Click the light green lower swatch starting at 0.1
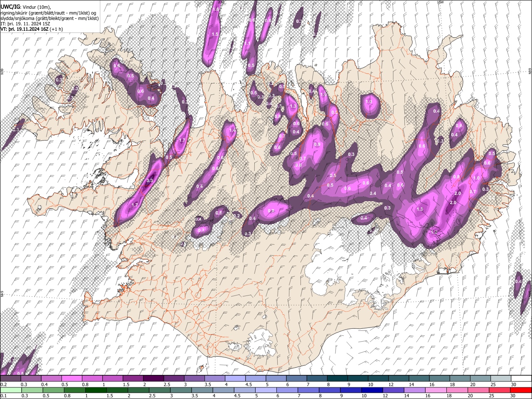 tap(11, 390)
